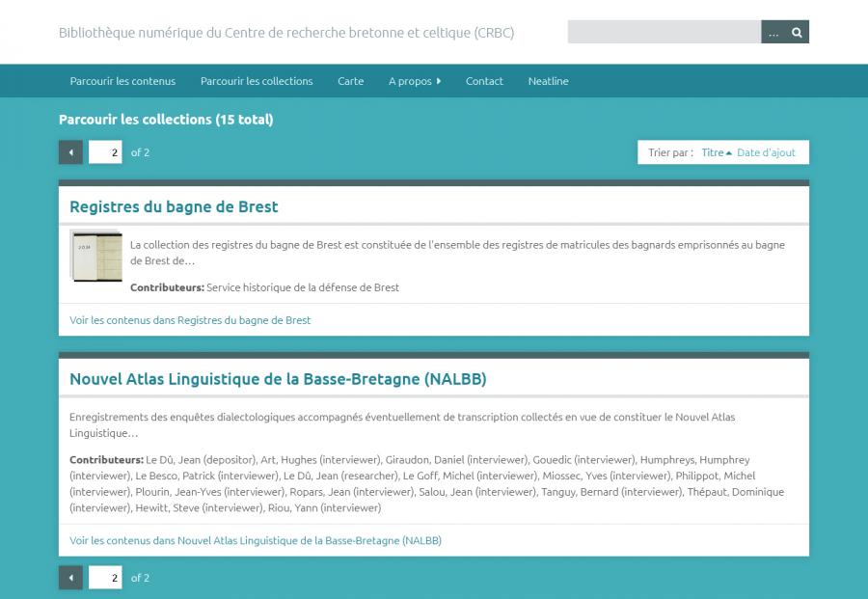Open the A propos menu item
The image size is (868, 599).
coord(410,81)
